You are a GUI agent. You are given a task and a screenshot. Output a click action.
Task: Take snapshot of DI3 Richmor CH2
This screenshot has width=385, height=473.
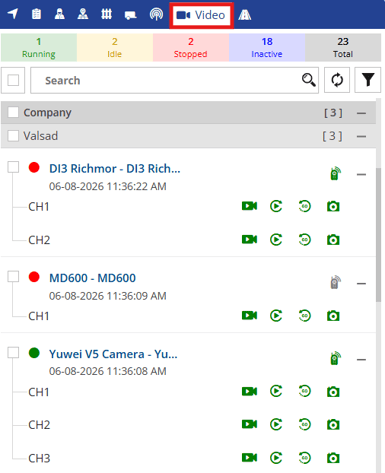[333, 239]
